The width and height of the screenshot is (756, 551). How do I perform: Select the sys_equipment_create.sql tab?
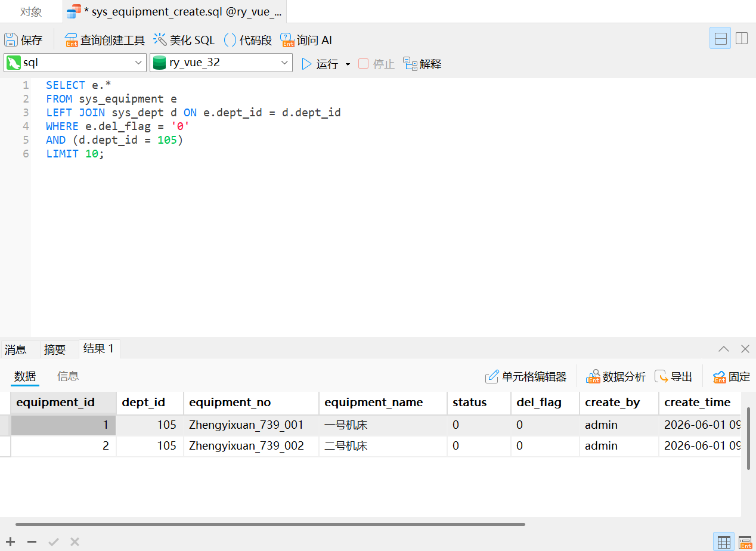click(x=174, y=11)
